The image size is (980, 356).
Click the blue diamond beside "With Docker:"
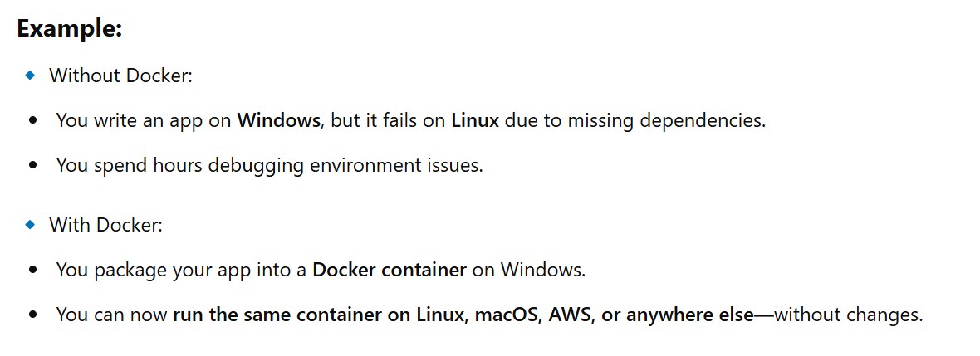pyautogui.click(x=31, y=224)
